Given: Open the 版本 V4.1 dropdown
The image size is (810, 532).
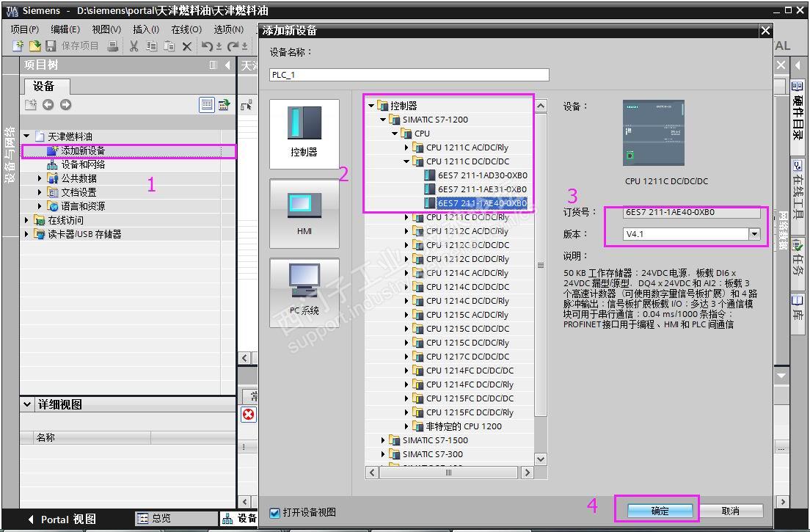Looking at the screenshot, I should [754, 234].
